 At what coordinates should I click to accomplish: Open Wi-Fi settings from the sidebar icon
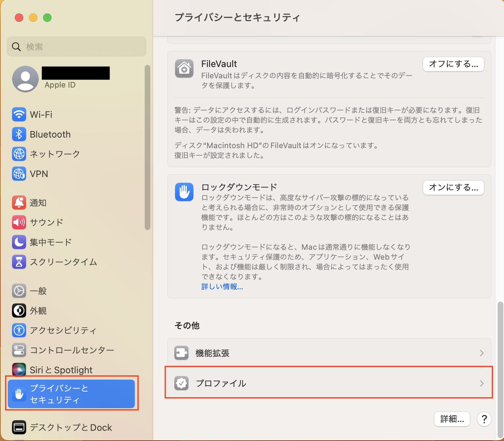point(19,114)
